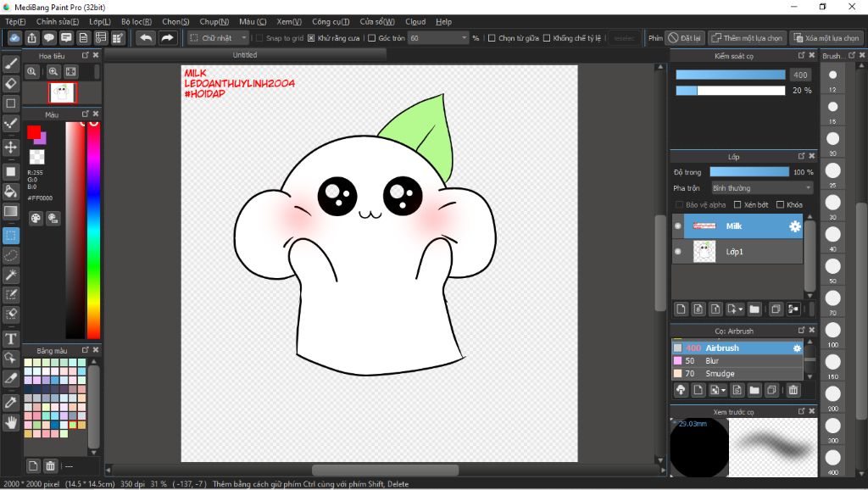The image size is (868, 490).
Task: Adjust Độ trong layer opacity slider
Action: coord(749,172)
